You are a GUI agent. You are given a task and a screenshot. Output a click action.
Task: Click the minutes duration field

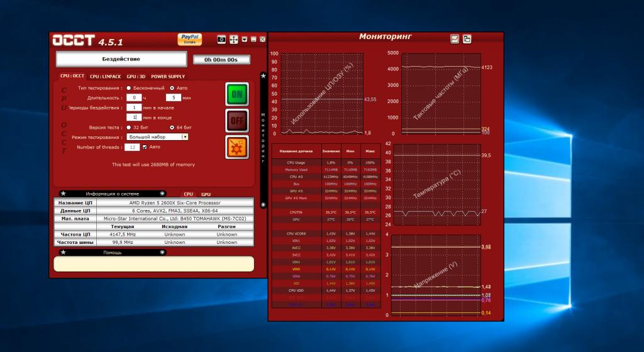pos(174,97)
